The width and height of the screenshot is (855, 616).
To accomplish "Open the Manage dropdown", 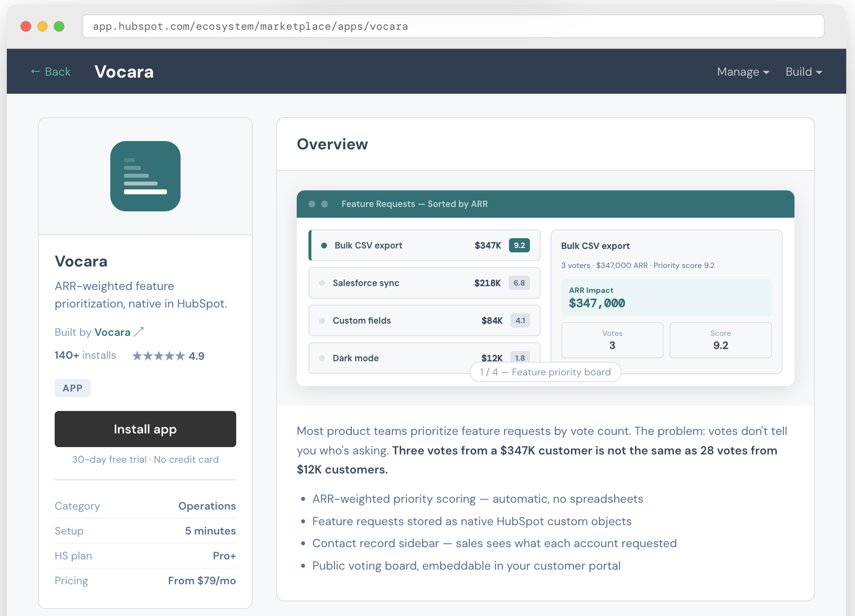I will (x=742, y=71).
